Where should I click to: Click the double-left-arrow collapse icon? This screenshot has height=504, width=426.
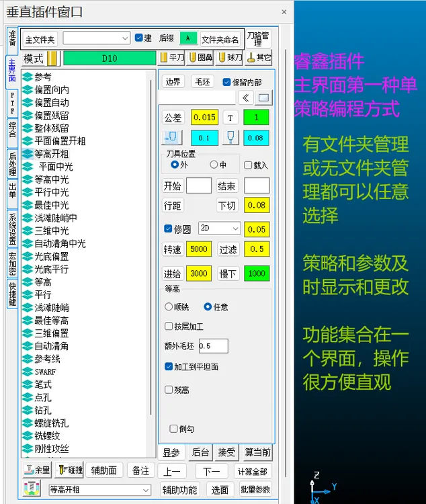246,97
